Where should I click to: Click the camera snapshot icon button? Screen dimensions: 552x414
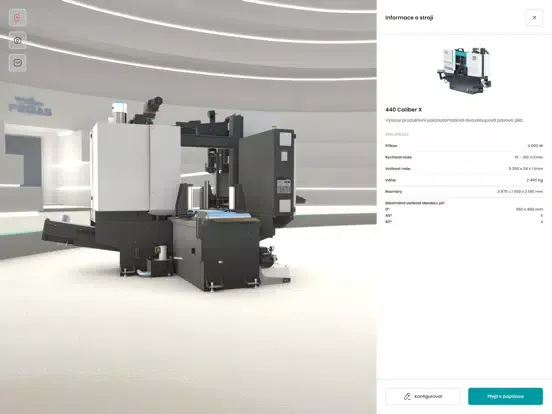17,40
